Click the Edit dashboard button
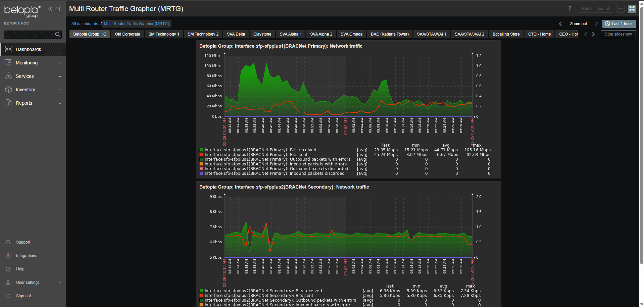This screenshot has width=644, height=307. coord(595,9)
